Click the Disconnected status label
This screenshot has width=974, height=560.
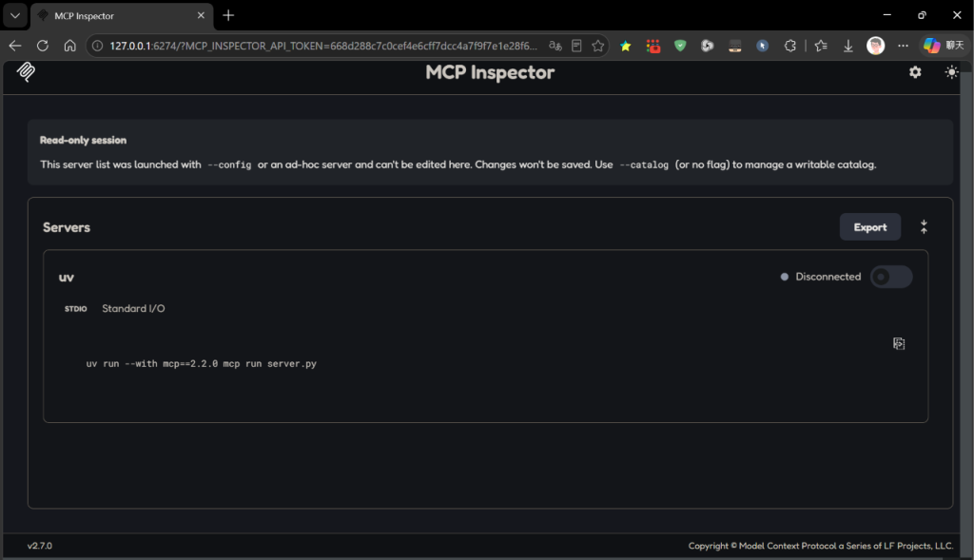point(828,277)
